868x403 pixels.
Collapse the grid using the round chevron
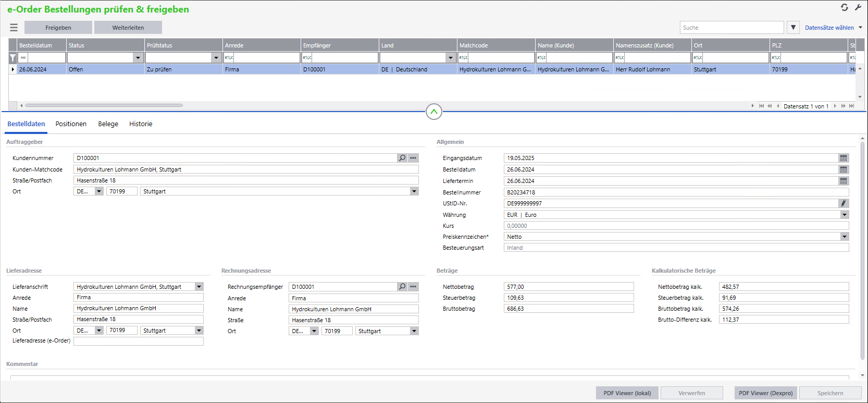pos(434,112)
